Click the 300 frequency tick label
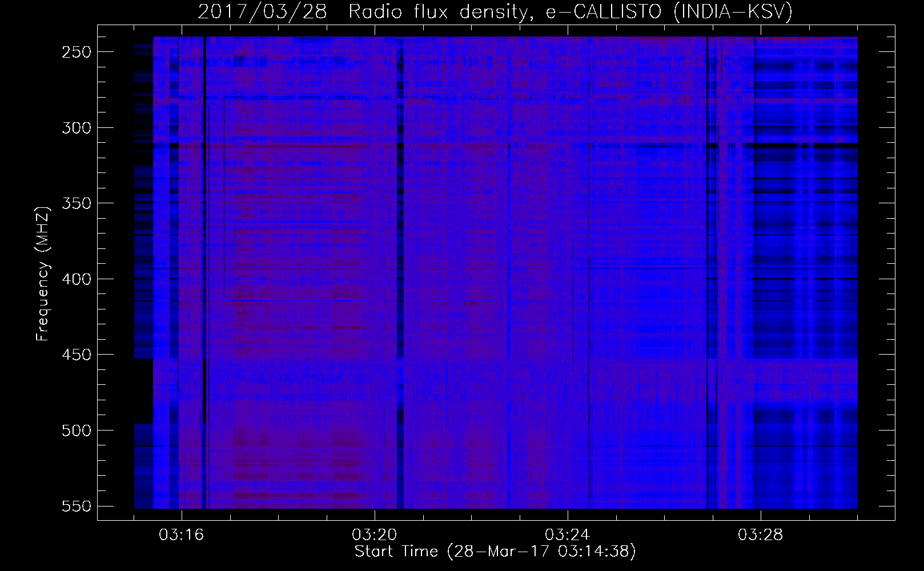 [x=76, y=128]
